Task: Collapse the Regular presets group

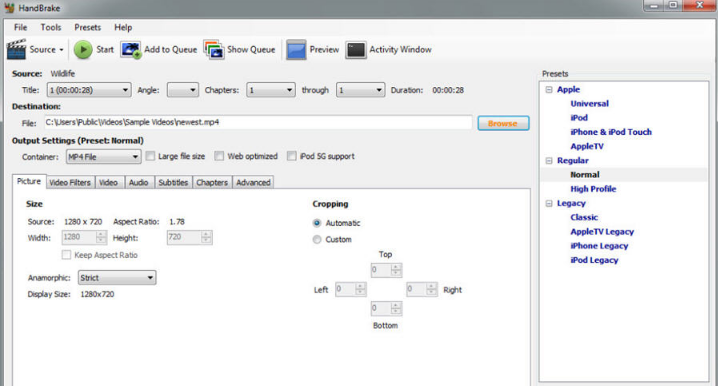Action: [549, 161]
